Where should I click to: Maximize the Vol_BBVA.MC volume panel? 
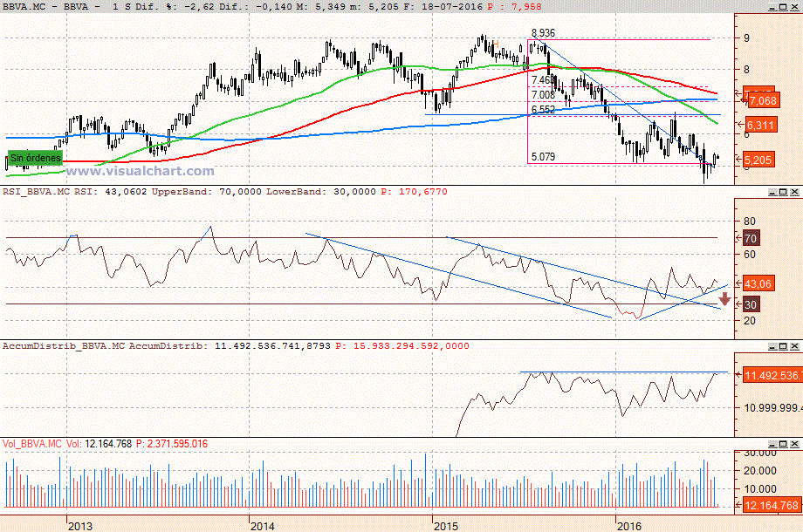(x=783, y=444)
